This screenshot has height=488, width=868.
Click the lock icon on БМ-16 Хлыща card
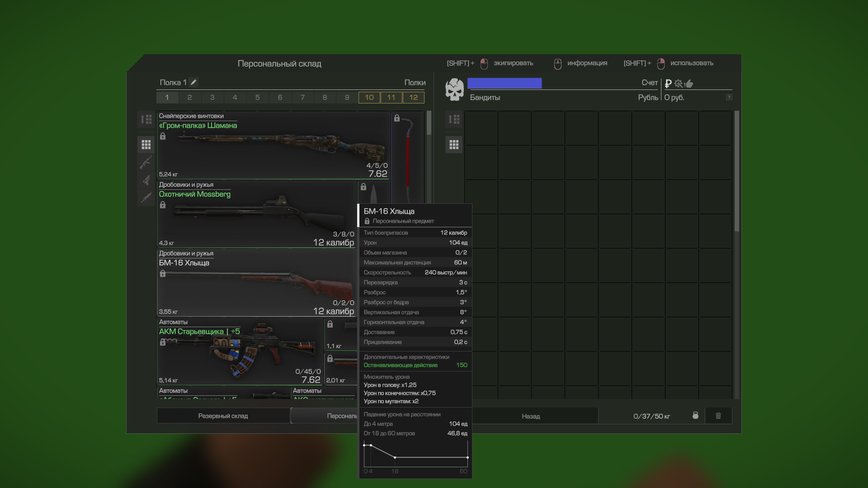click(163, 273)
